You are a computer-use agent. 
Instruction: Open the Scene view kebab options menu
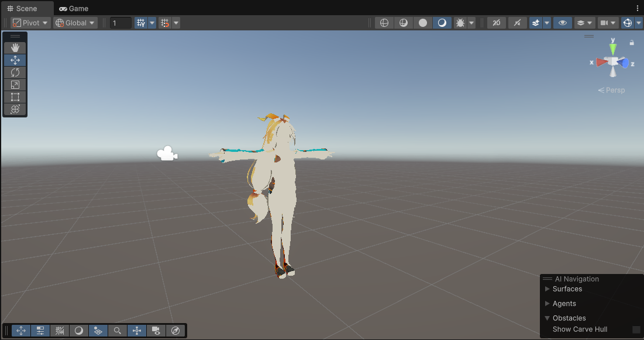(638, 8)
